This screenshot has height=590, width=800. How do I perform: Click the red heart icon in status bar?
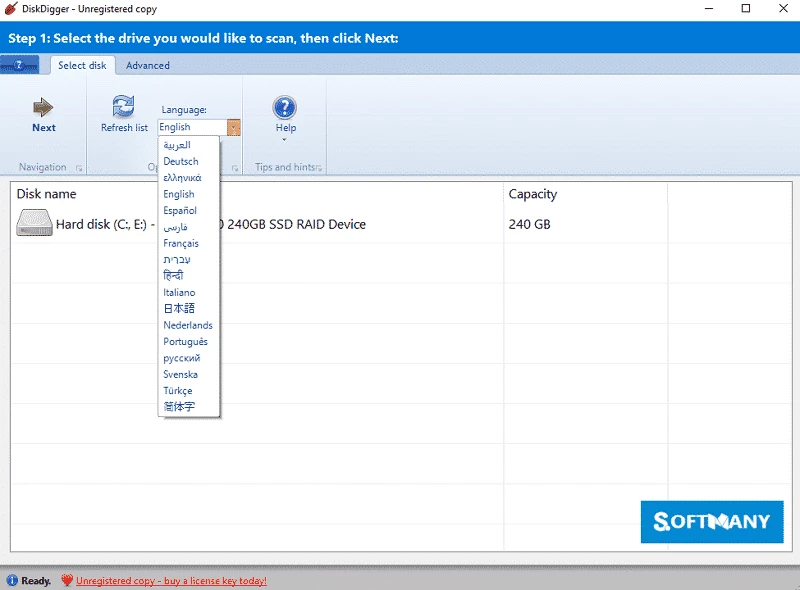[67, 580]
